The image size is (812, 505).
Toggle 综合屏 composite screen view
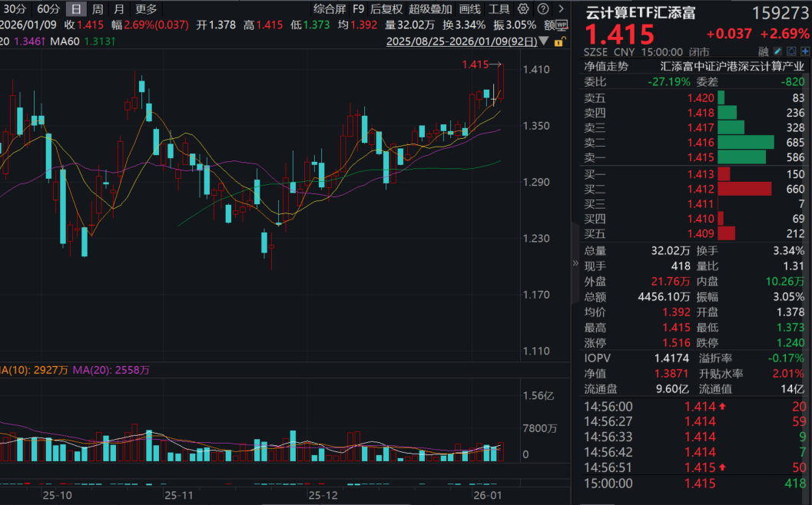click(x=330, y=10)
